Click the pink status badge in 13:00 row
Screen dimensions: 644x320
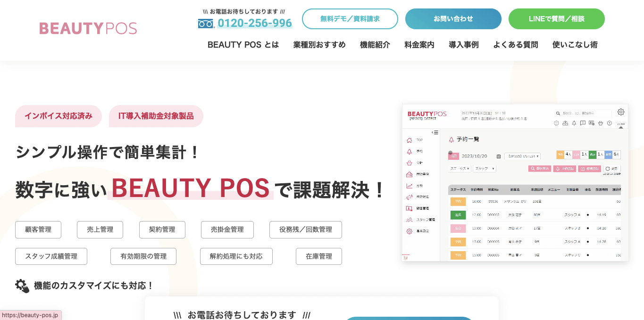tap(458, 228)
